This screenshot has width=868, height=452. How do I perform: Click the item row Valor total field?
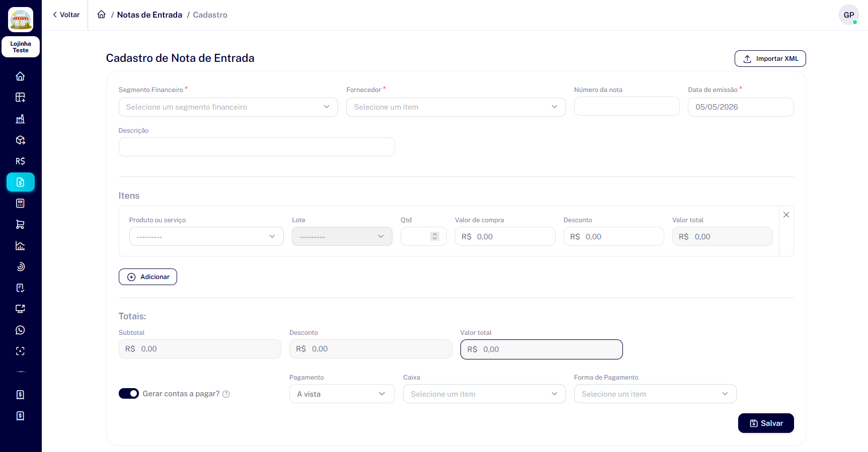pos(723,236)
